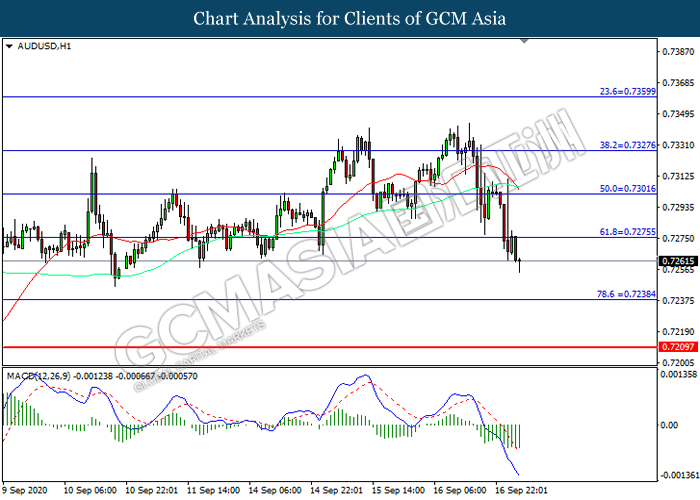Image resolution: width=700 pixels, height=500 pixels.
Task: Click the 23.6=0.73599 Fibonacci label
Action: coord(628,92)
